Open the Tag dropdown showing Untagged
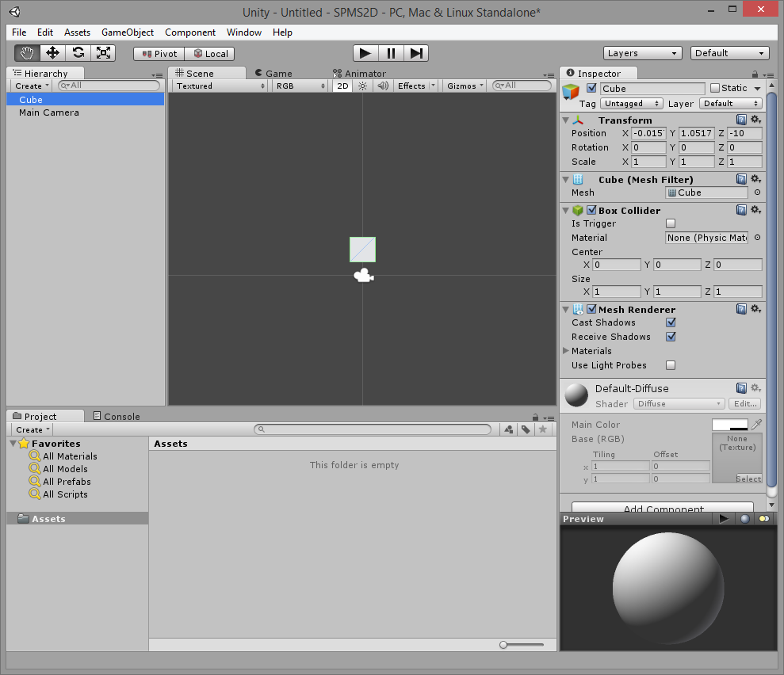The width and height of the screenshot is (784, 675). (631, 103)
